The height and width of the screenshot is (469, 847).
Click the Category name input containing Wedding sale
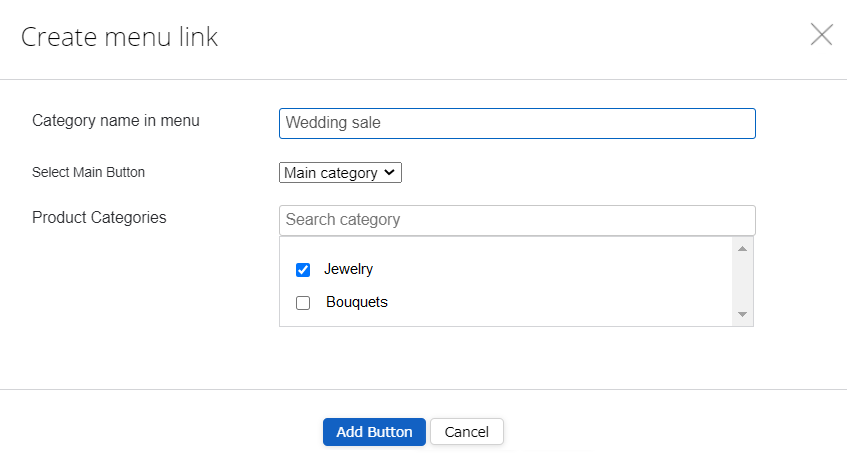click(516, 123)
